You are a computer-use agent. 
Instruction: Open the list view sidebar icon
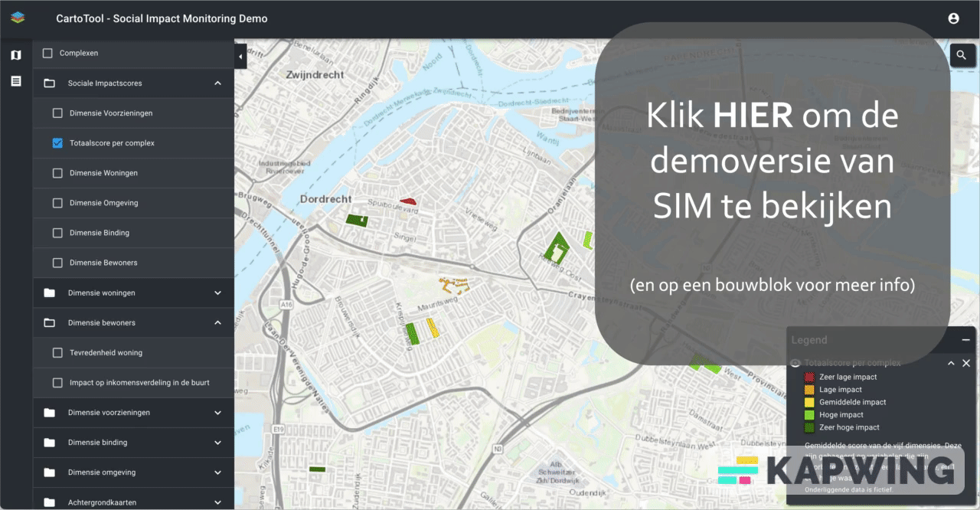click(16, 80)
